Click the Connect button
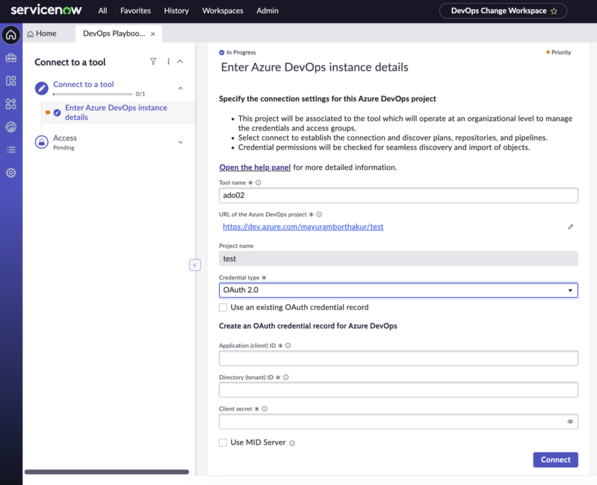The width and height of the screenshot is (597, 485). click(555, 459)
